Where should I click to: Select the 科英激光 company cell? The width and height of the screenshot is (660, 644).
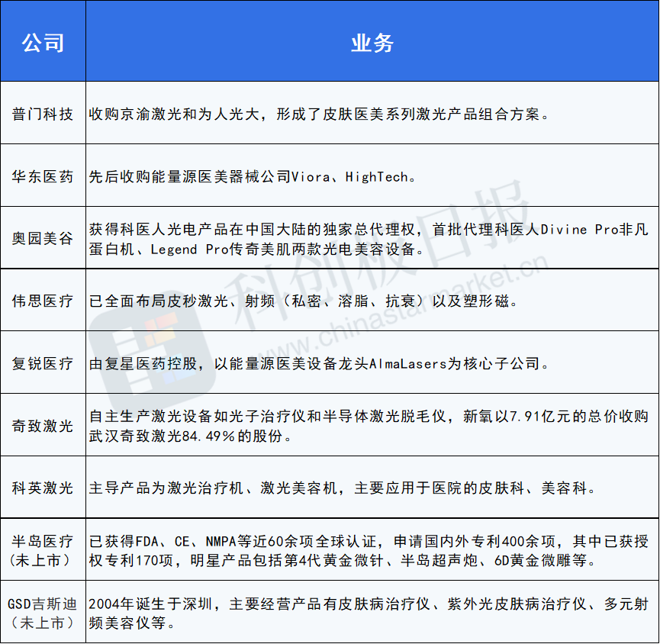coord(43,487)
